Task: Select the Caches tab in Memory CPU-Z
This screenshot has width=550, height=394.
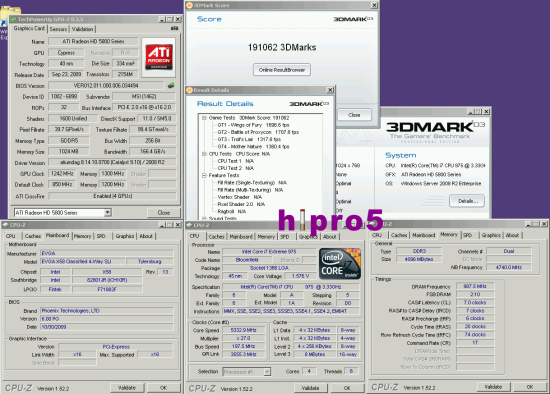Action: coord(399,235)
